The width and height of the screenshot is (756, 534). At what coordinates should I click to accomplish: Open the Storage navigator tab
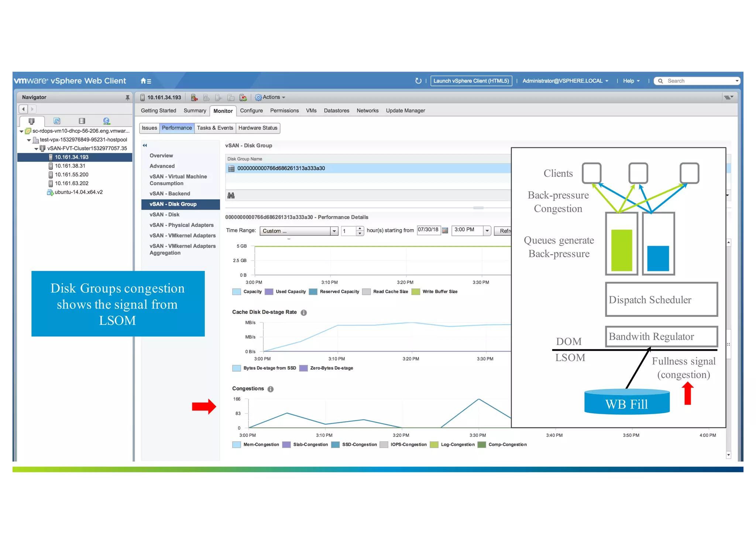pyautogui.click(x=82, y=121)
